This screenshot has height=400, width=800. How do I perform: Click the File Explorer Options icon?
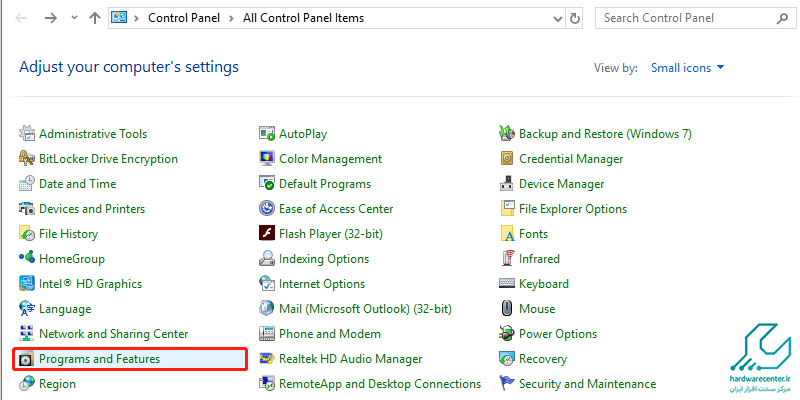click(x=507, y=209)
